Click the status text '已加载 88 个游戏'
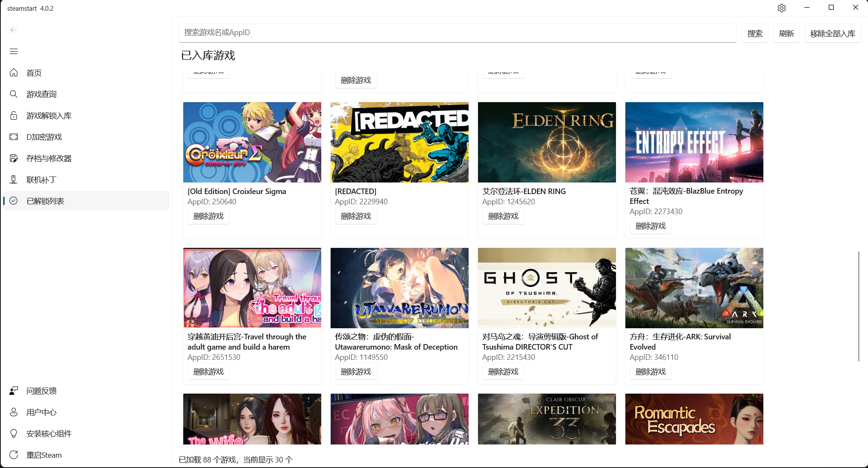 coord(207,460)
